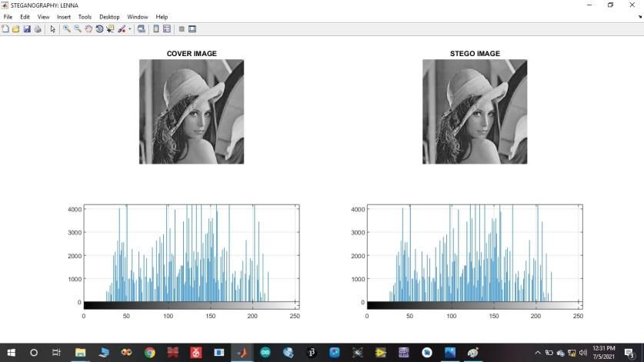Click Show Plot Tools and Dock Figure icon

(x=192, y=29)
